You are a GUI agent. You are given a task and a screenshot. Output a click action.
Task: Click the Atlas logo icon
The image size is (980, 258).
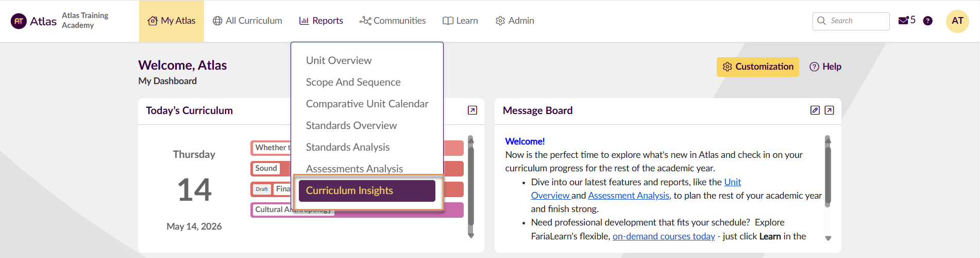pos(19,21)
